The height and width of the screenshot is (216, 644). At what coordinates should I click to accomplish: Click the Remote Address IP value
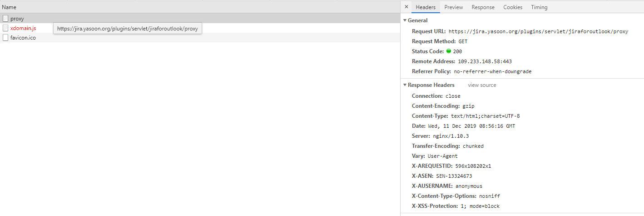[485, 61]
